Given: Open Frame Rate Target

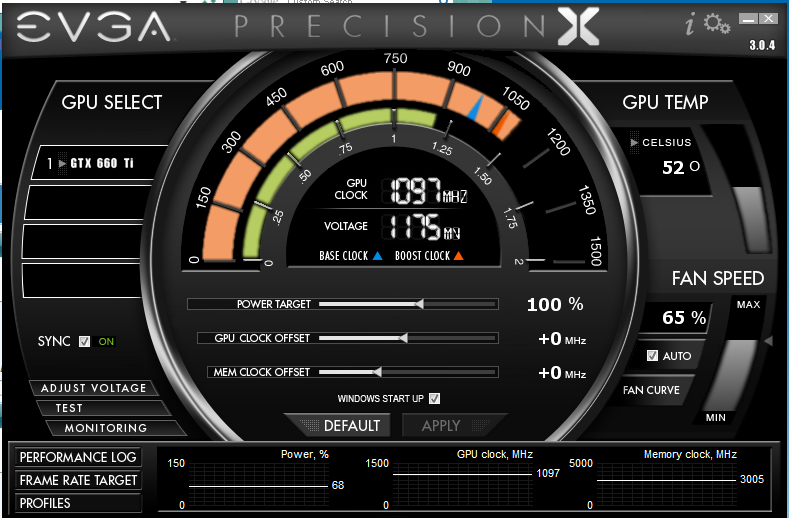Looking at the screenshot, I should click(78, 480).
